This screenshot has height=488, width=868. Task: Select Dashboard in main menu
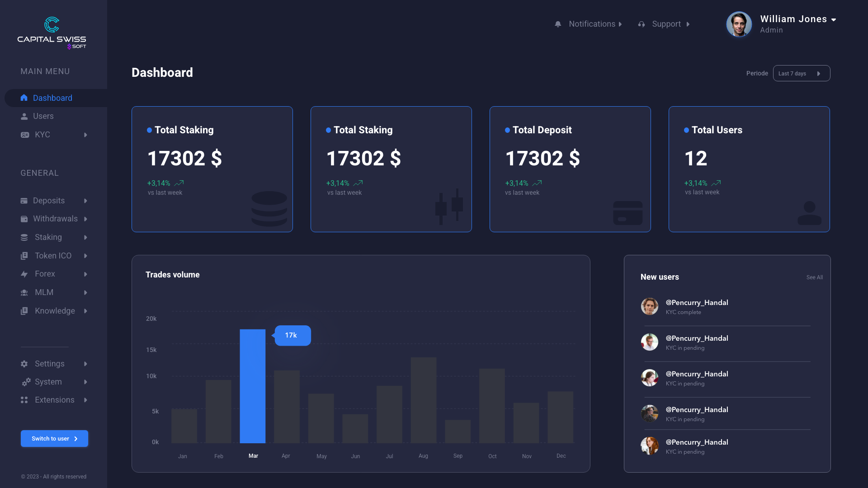point(52,98)
